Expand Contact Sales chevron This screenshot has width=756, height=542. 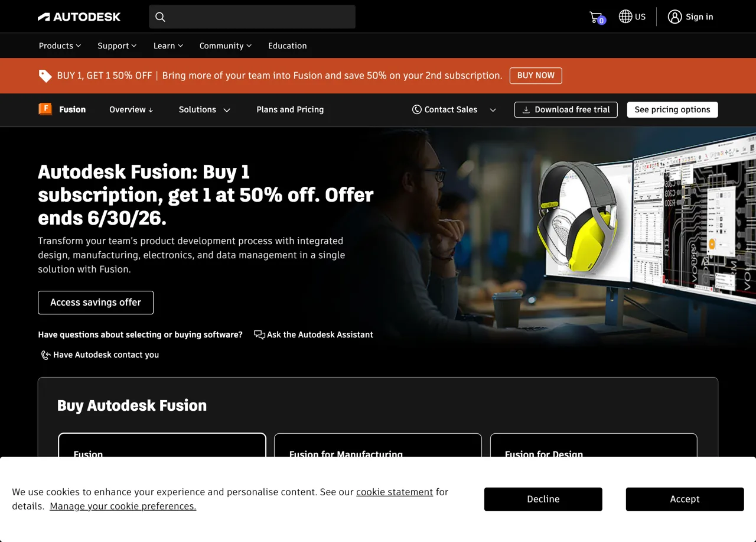pos(493,110)
